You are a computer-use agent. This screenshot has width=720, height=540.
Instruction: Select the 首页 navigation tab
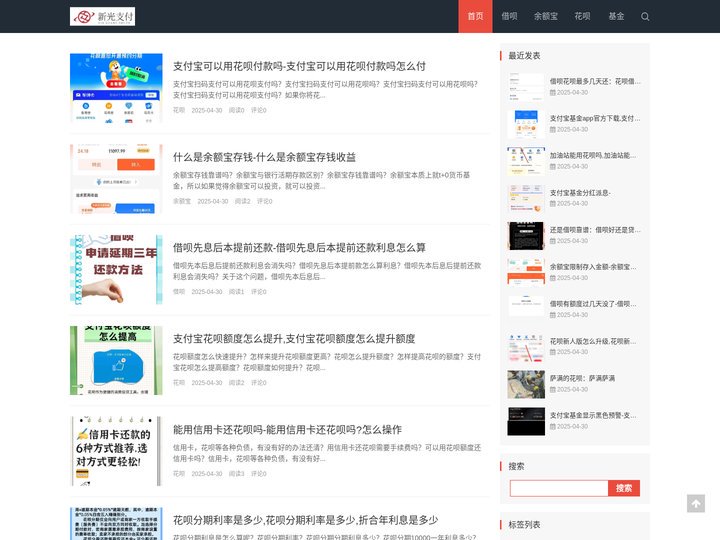pyautogui.click(x=475, y=17)
